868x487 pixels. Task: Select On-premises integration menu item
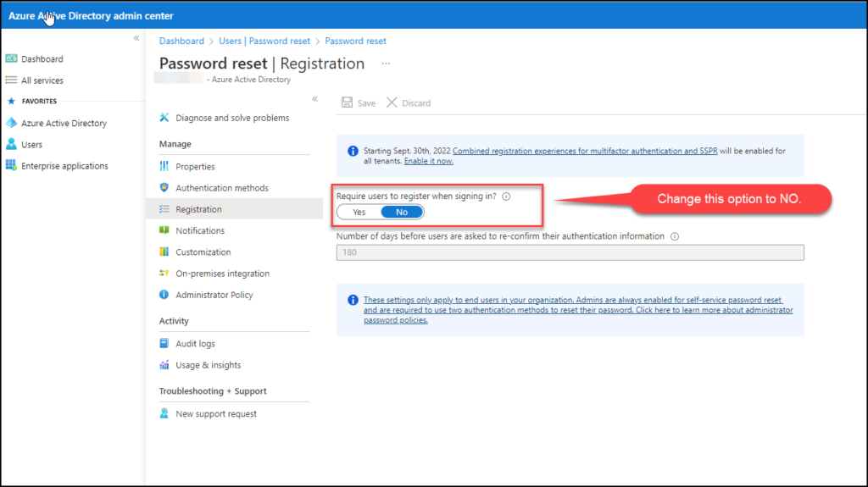(x=223, y=273)
